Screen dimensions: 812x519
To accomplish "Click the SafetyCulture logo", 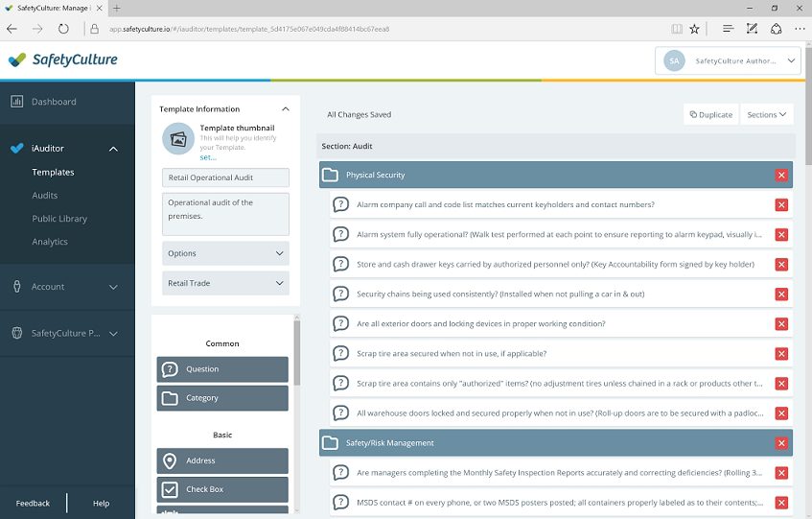I will 62,59.
